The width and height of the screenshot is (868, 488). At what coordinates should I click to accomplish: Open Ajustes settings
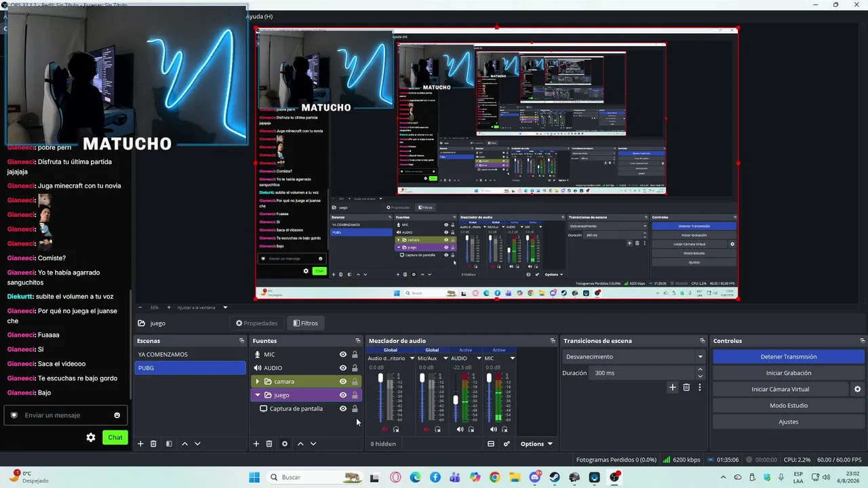(x=789, y=422)
